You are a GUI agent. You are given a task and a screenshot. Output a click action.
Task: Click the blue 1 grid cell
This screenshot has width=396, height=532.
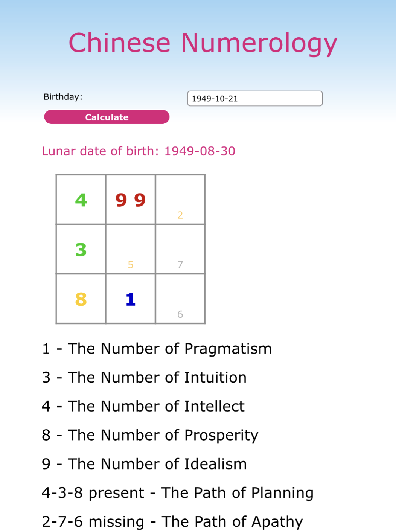click(x=131, y=299)
